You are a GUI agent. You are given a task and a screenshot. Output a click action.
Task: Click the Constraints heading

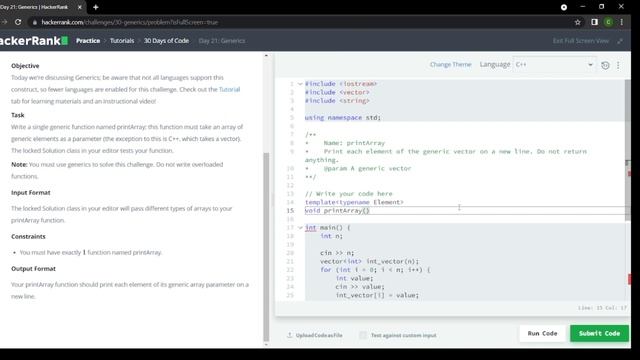click(28, 237)
